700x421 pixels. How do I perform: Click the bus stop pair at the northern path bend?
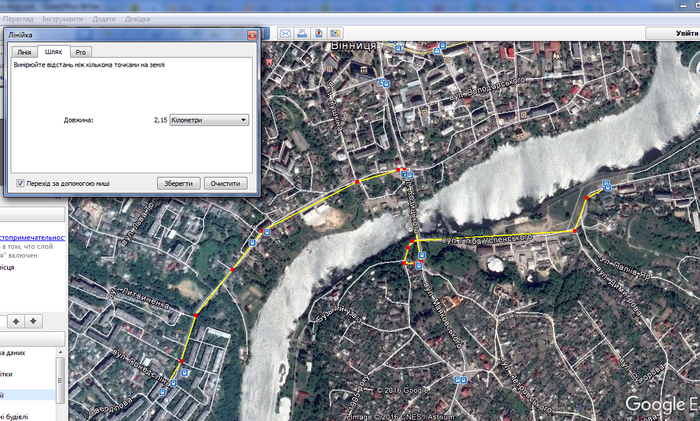407,175
